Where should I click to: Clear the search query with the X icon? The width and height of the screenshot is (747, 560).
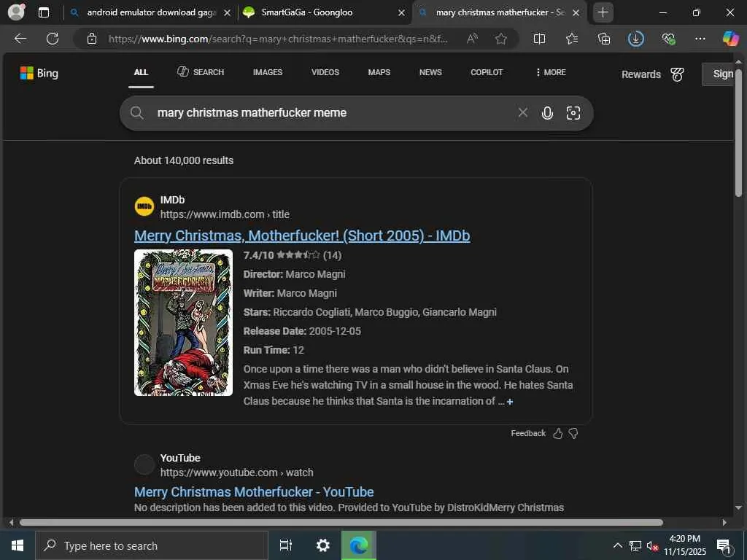522,112
